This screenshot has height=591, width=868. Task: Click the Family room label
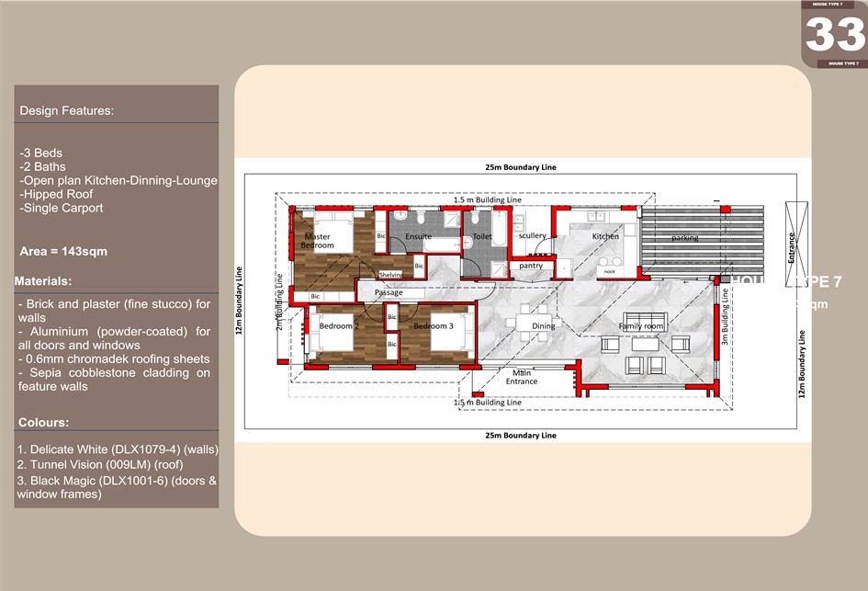pyautogui.click(x=641, y=326)
